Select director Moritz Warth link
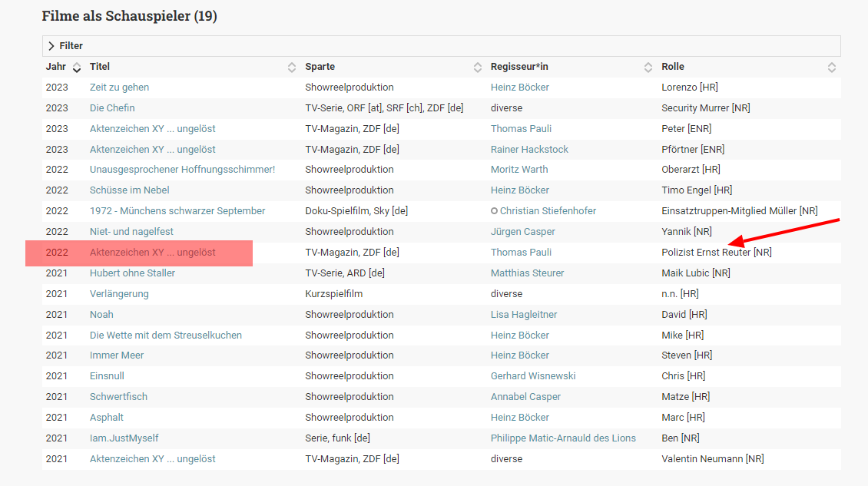This screenshot has width=868, height=486. point(519,170)
